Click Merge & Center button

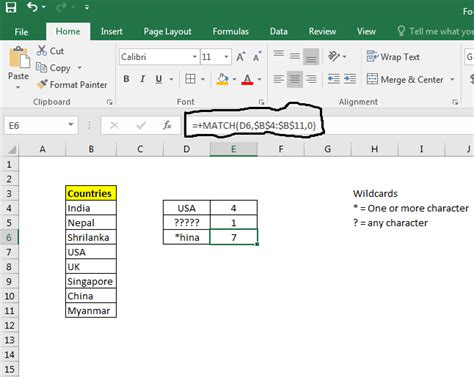[405, 80]
